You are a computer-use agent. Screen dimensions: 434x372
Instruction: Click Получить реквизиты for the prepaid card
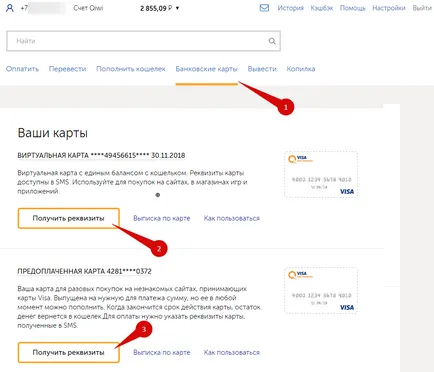point(69,352)
